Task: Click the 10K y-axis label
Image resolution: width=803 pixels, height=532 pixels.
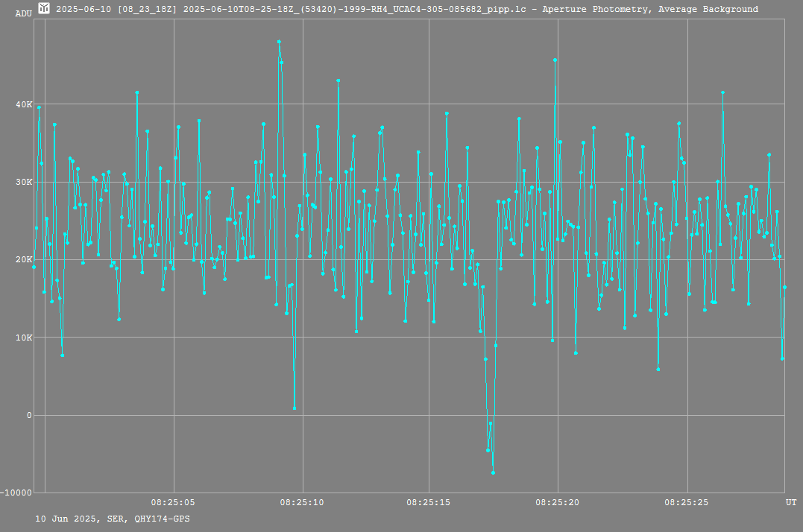Action: tap(24, 338)
